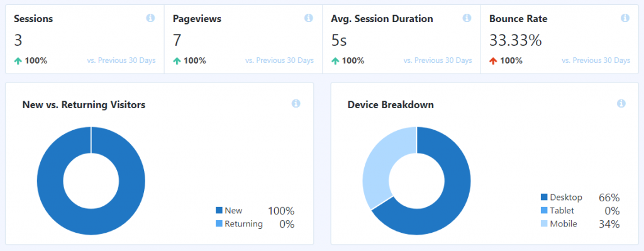Viewport: 644px width, 251px height.
Task: Click the Device Breakdown heading
Action: (391, 105)
